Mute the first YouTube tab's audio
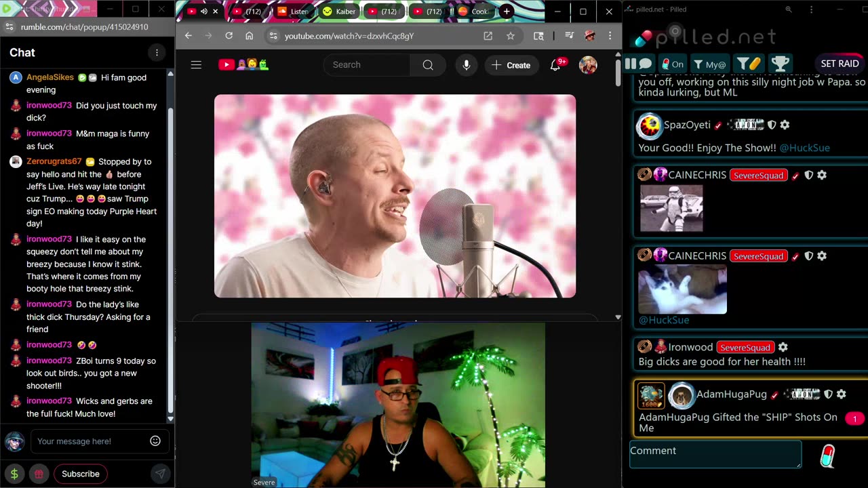868x488 pixels. pos(203,12)
